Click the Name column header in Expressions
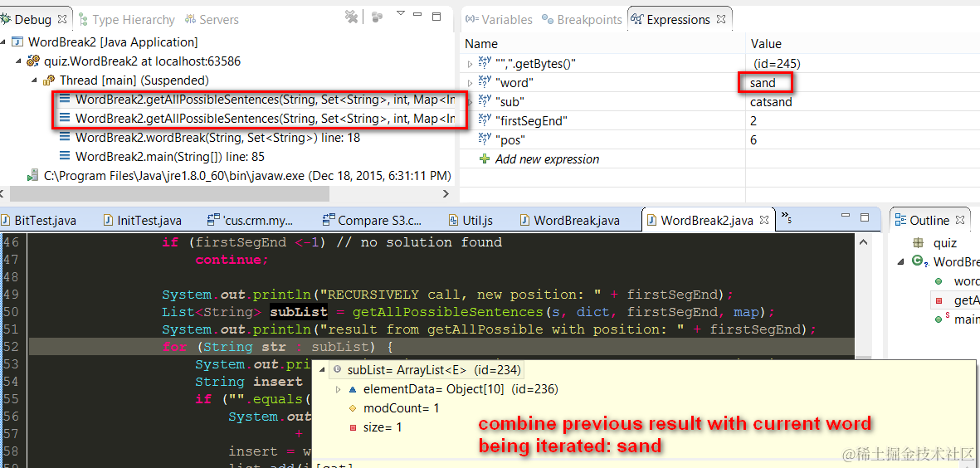Image resolution: width=980 pixels, height=468 pixels. pyautogui.click(x=604, y=44)
